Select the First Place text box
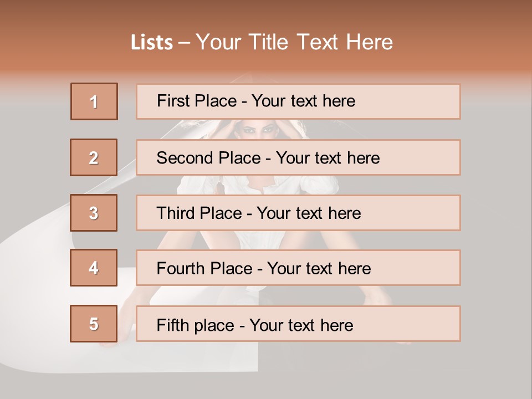The width and height of the screenshot is (532, 399). click(298, 101)
